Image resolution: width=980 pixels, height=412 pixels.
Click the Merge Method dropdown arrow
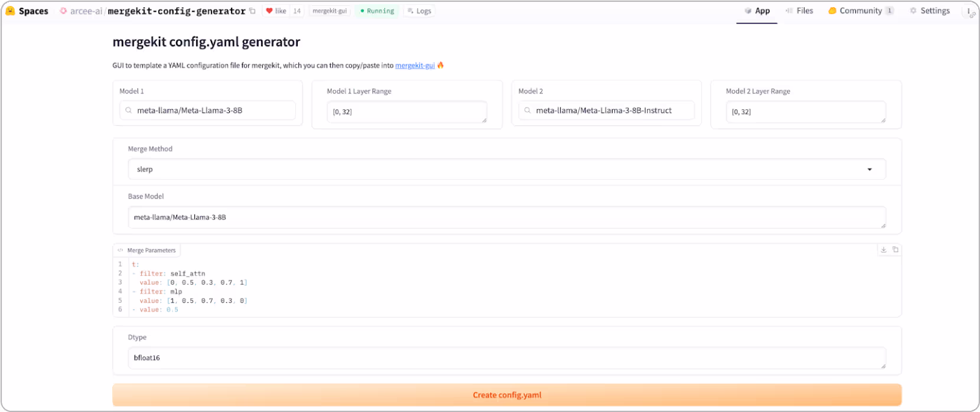(870, 170)
